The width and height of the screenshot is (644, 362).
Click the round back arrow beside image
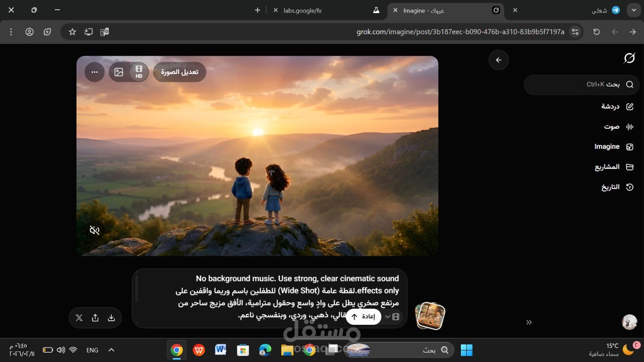(x=499, y=60)
